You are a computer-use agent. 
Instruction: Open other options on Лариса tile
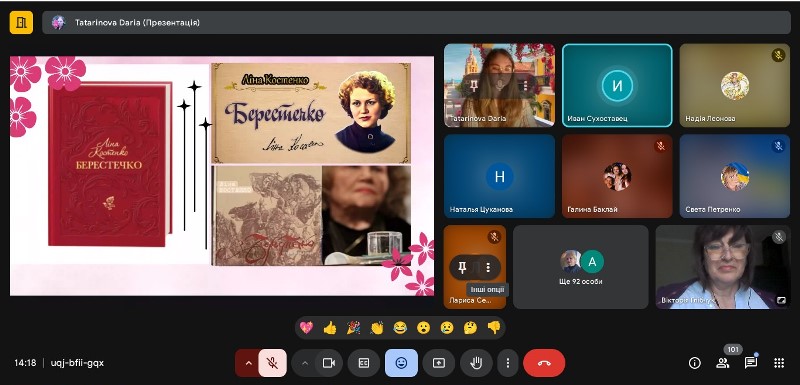click(x=488, y=267)
